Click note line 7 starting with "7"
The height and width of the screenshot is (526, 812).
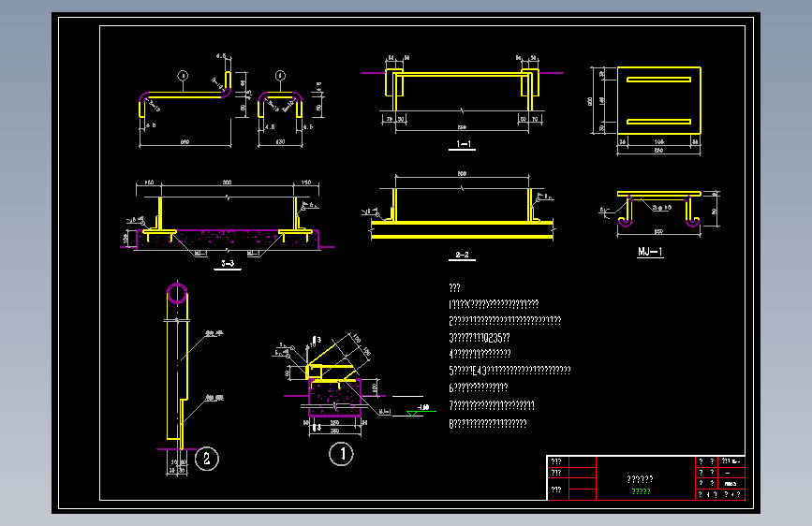(492, 405)
